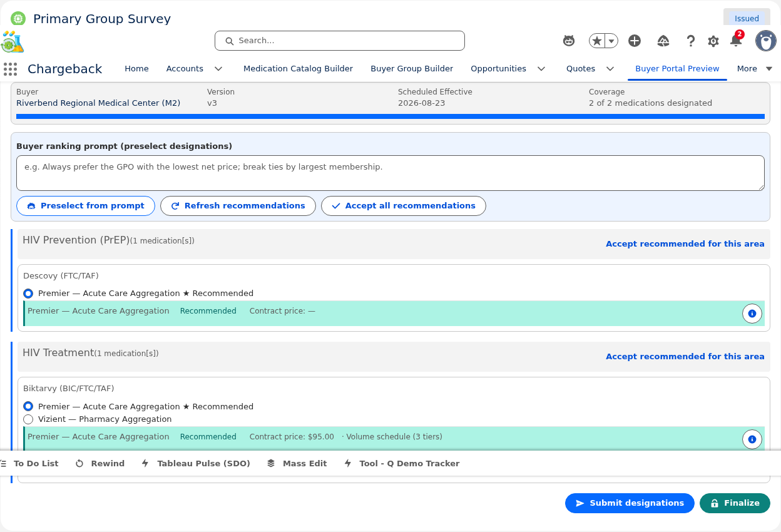This screenshot has width=781, height=532.
Task: Focus the global Search field
Action: [340, 41]
